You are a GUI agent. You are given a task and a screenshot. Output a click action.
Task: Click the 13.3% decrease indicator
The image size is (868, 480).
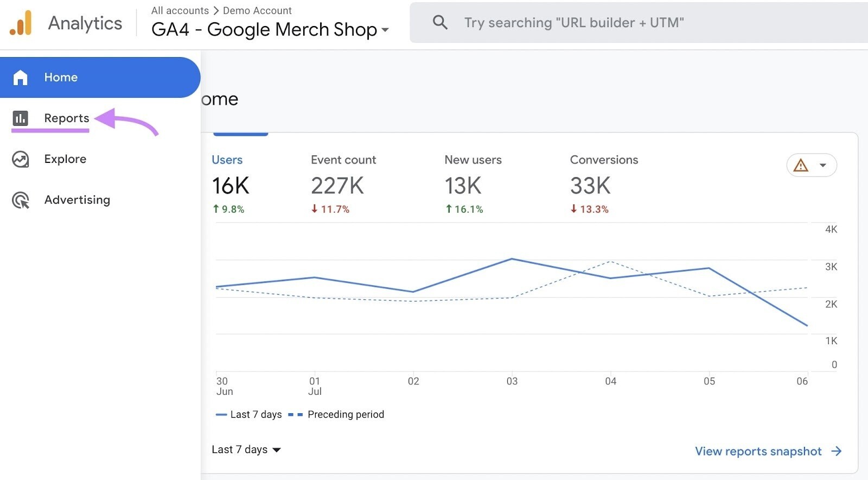(590, 209)
